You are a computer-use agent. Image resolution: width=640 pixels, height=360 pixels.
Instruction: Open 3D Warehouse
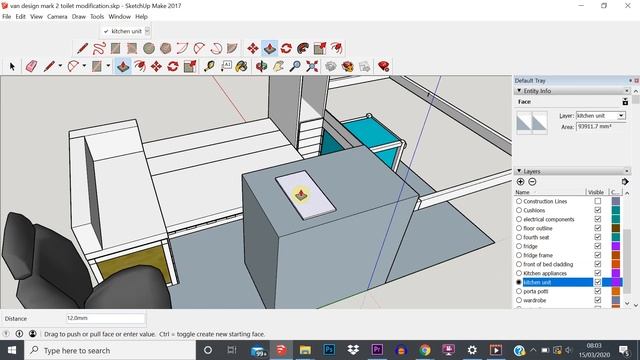click(331, 66)
